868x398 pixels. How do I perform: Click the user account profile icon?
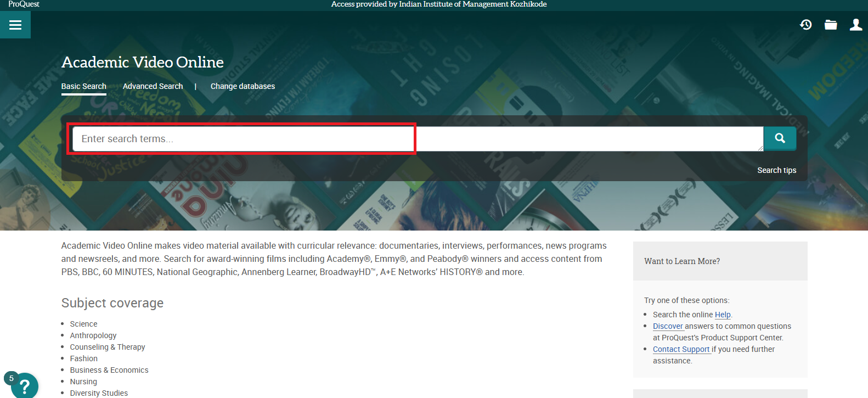pyautogui.click(x=855, y=25)
